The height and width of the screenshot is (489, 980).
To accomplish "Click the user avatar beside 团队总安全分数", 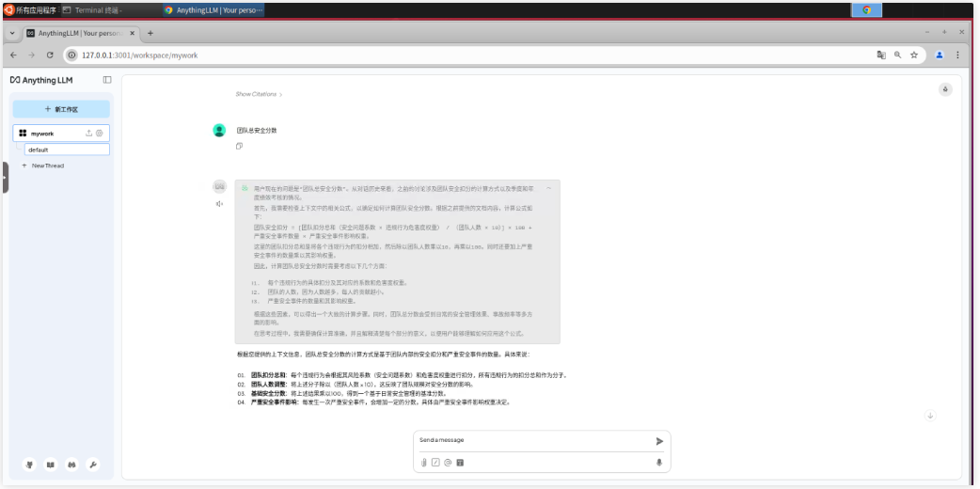I will pos(219,130).
